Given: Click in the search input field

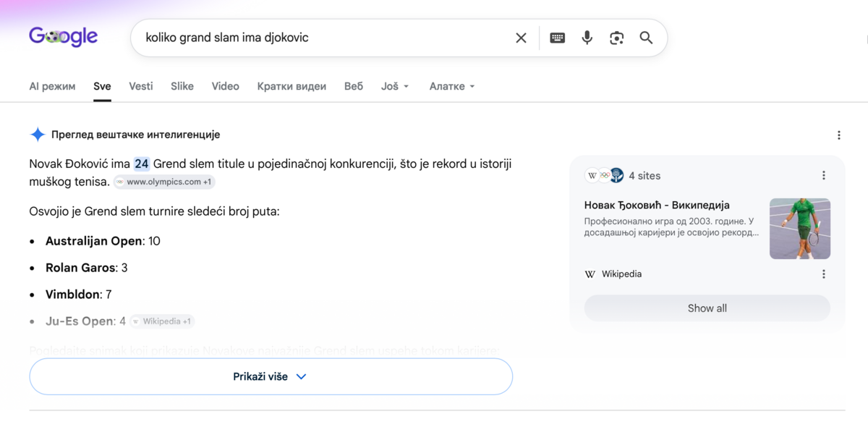Looking at the screenshot, I should pyautogui.click(x=324, y=38).
